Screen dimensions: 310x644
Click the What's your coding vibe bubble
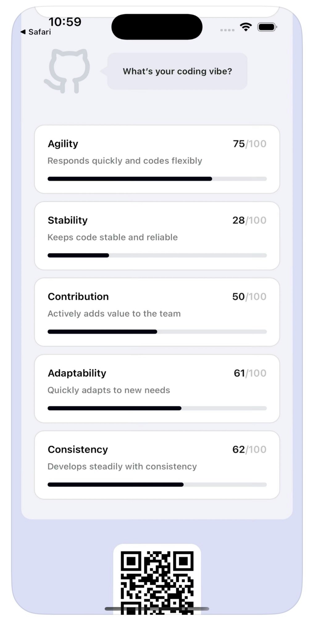click(177, 71)
